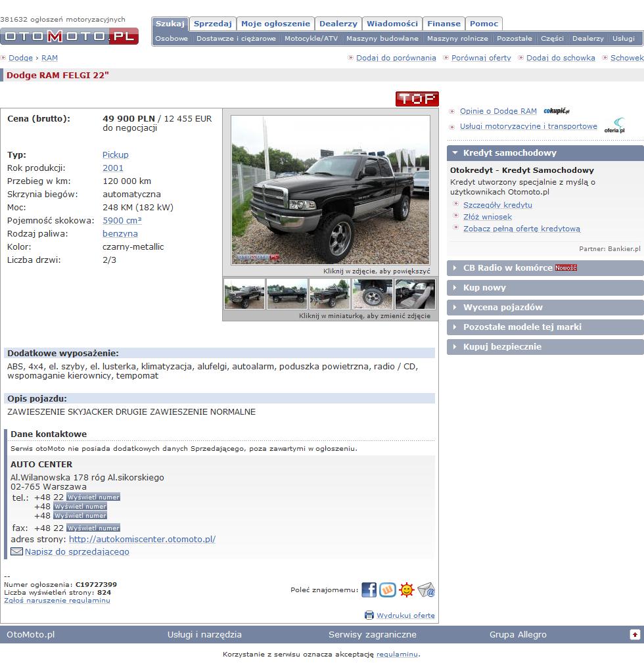Expand Pozostałe modele tej marki
Screen dimensions: 644x671
coord(545,327)
